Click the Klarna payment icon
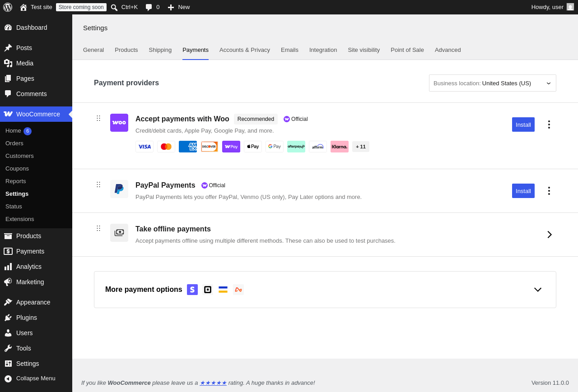 pyautogui.click(x=340, y=147)
